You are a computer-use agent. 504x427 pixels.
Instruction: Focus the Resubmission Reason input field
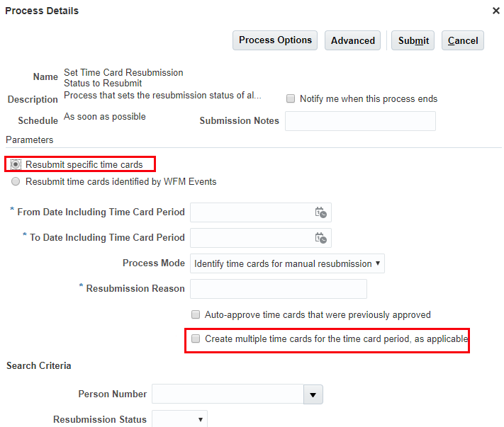click(279, 289)
